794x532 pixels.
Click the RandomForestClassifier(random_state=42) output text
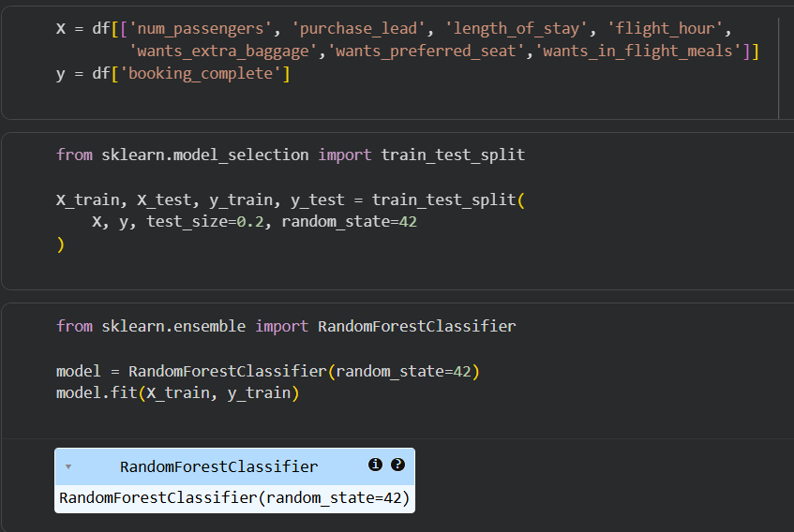pos(234,498)
